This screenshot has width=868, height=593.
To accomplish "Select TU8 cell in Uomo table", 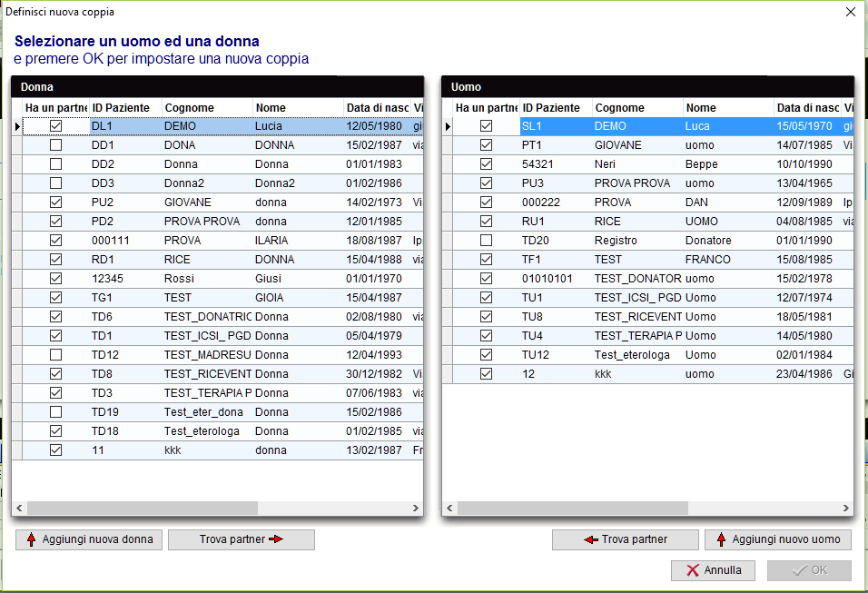I will click(x=556, y=317).
